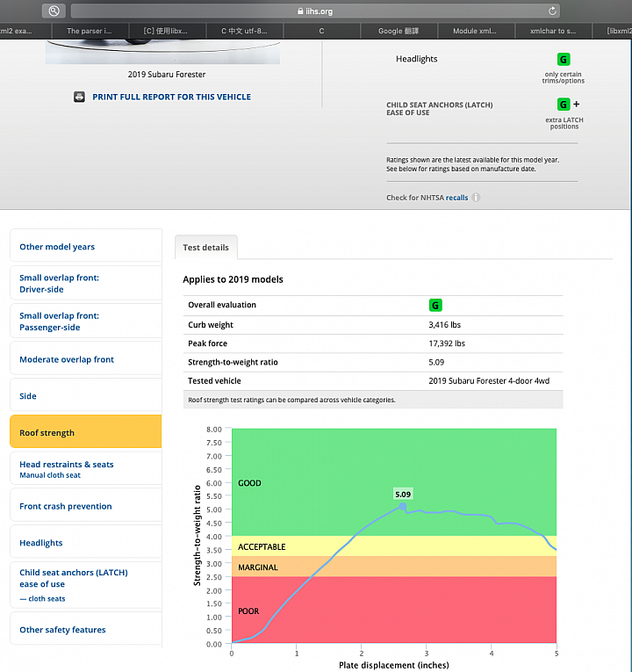The image size is (632, 672).
Task: Click the lock icon in the address bar
Action: [300, 11]
